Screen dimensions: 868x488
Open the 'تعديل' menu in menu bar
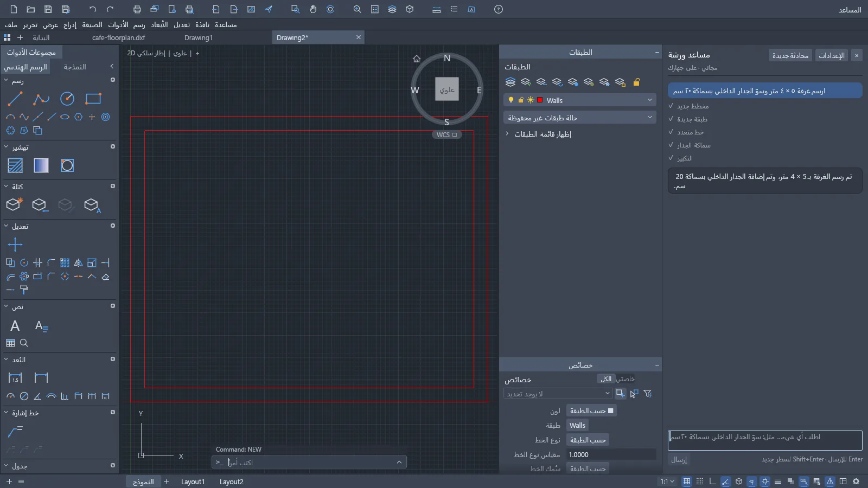click(182, 25)
